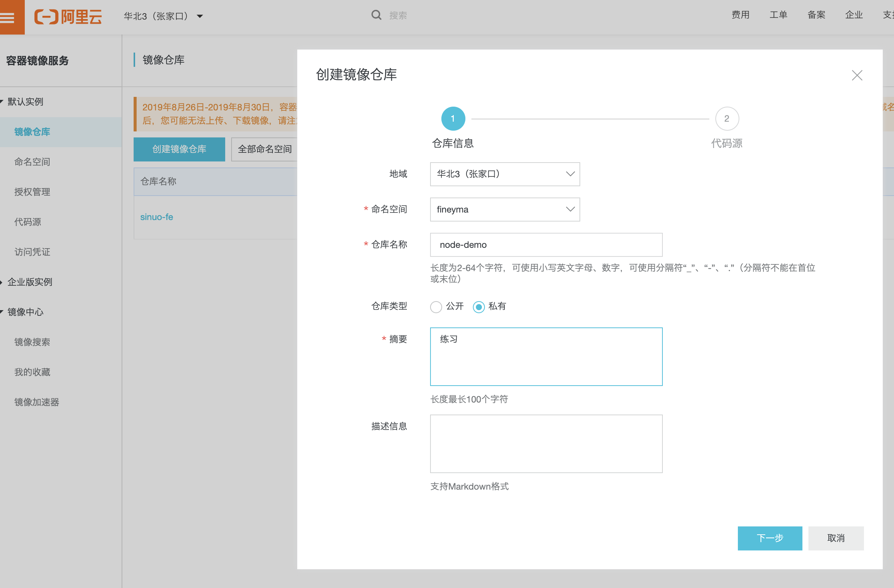
Task: Open the sinuo-fe repository link
Action: 156,217
